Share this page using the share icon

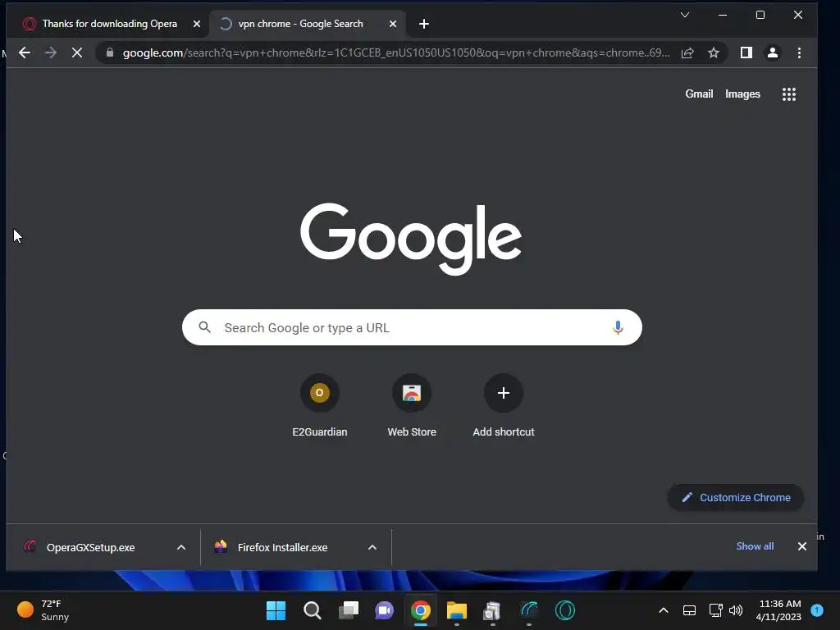pos(687,52)
